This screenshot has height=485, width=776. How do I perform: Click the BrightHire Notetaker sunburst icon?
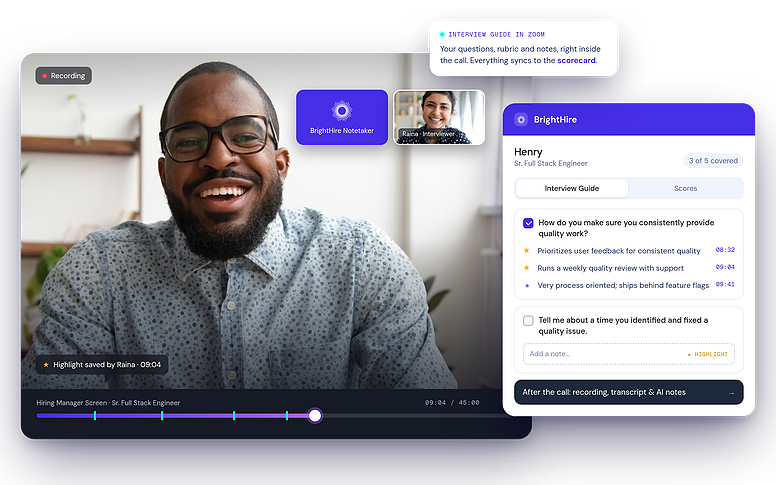(341, 110)
